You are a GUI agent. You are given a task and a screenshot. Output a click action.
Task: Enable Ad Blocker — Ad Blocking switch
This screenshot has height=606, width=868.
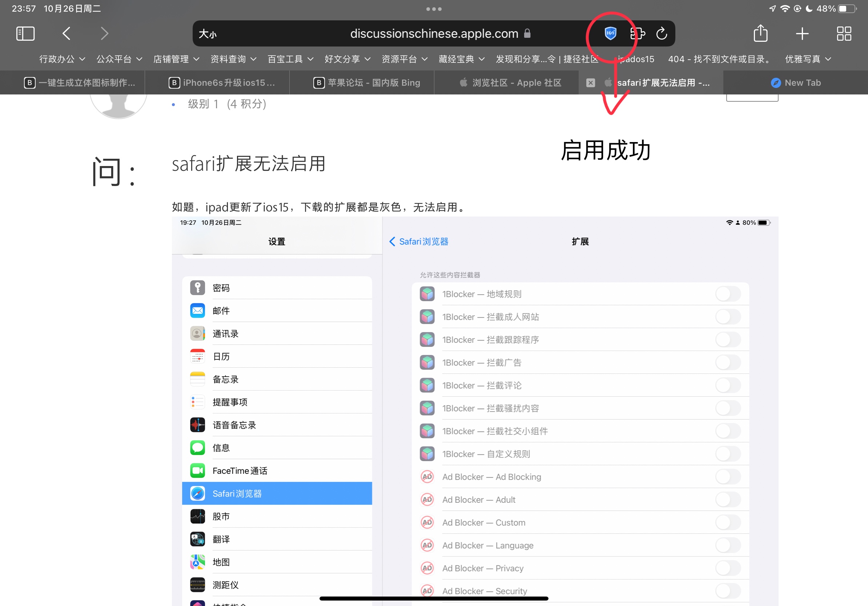pyautogui.click(x=728, y=477)
